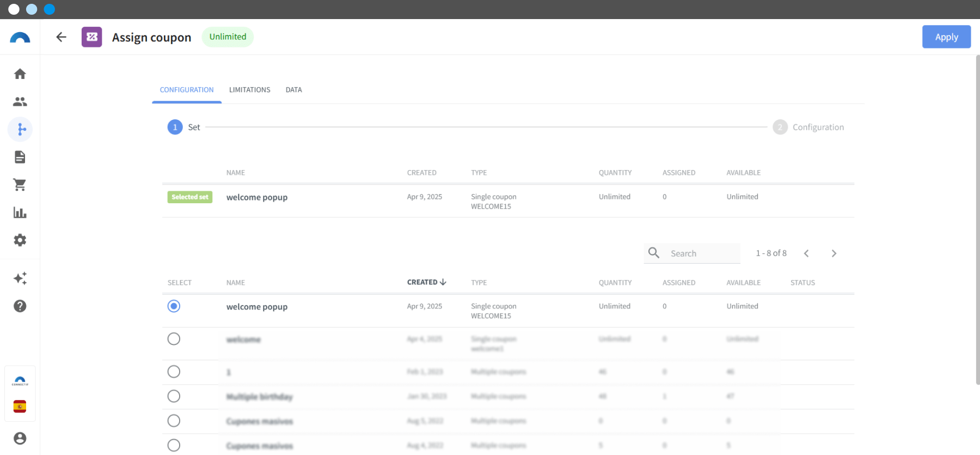Click 'Single coupon WELCOME15' in the list row
This screenshot has width=980, height=455.
(494, 311)
